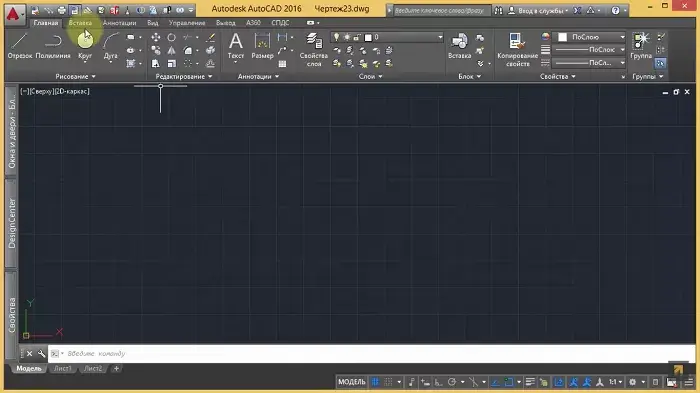Expand the Слои panel
This screenshot has width=700, height=393.
pos(371,76)
